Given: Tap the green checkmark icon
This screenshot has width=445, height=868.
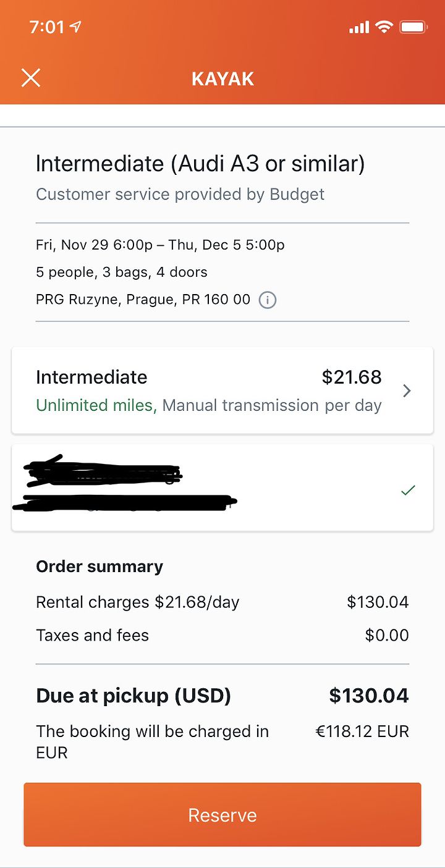Looking at the screenshot, I should pos(408,491).
